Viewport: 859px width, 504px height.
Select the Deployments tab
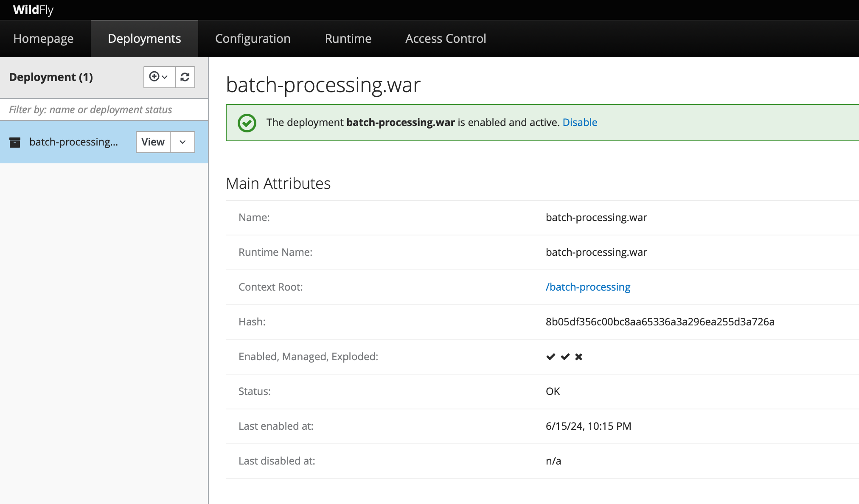pyautogui.click(x=144, y=39)
